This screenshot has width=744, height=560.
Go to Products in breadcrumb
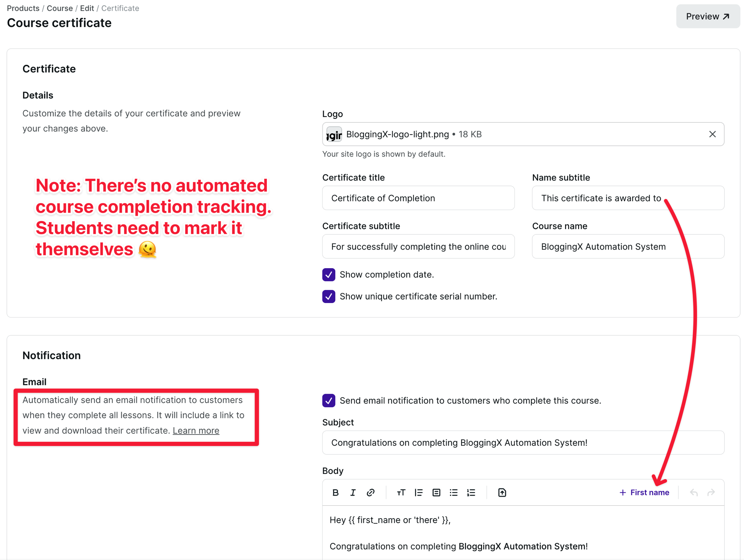(x=23, y=8)
